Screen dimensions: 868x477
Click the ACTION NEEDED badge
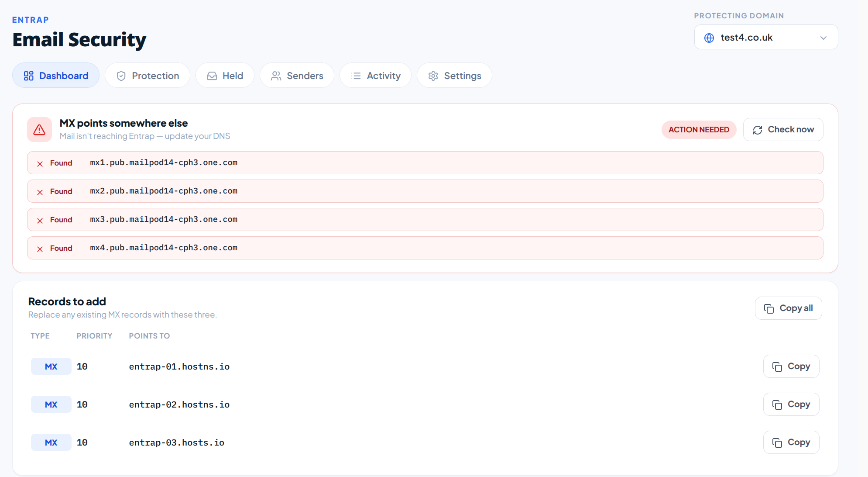coord(699,130)
